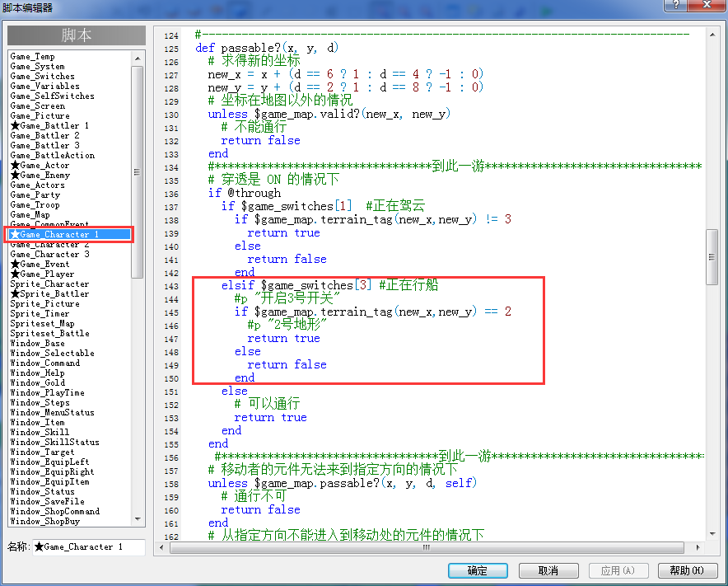This screenshot has width=728, height=586.
Task: Open the starred Game_Enemy script
Action: pyautogui.click(x=40, y=175)
